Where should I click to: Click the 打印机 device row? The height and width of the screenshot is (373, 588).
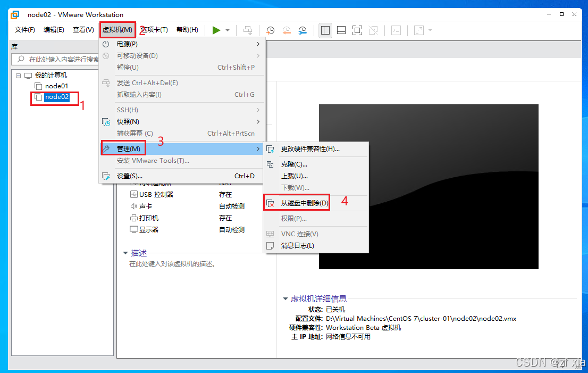[188, 218]
